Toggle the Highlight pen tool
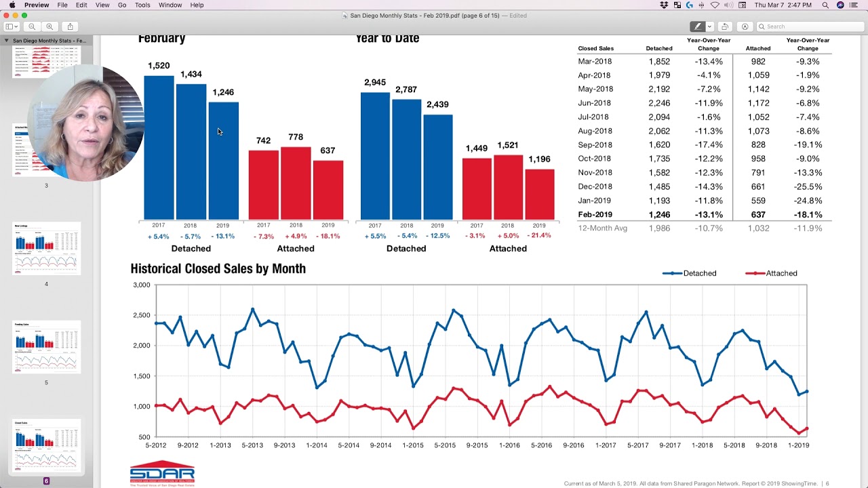The image size is (868, 488). tap(697, 26)
